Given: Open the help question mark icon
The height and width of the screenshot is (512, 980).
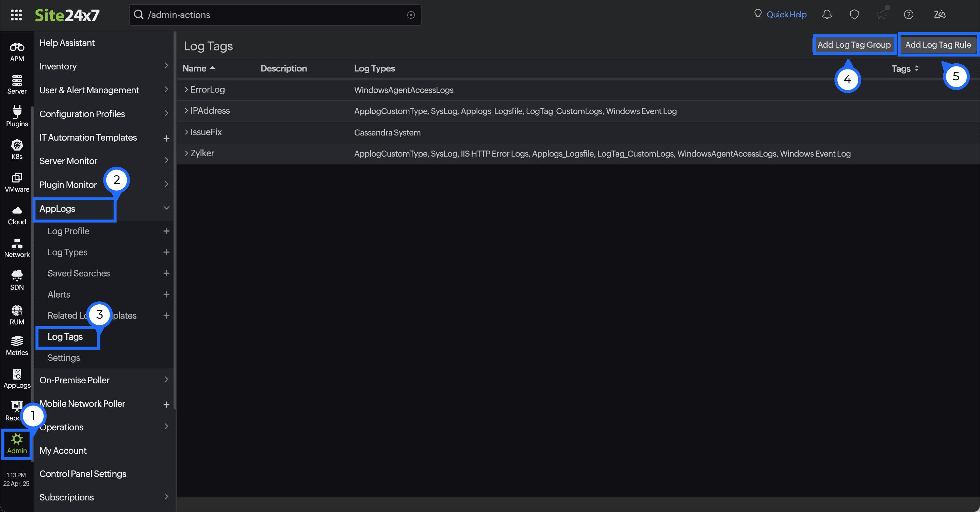Looking at the screenshot, I should point(909,15).
